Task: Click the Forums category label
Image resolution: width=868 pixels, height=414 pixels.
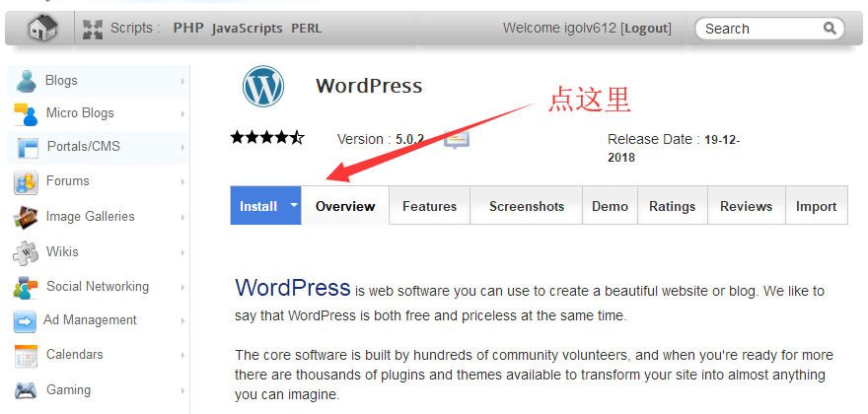Action: click(x=67, y=181)
